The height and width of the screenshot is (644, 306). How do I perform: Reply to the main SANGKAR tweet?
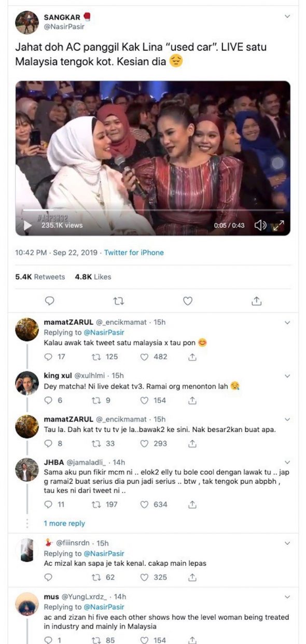tap(49, 301)
